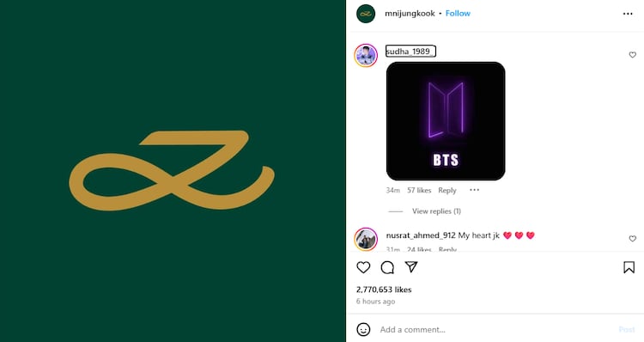Open comment bubble icon under post
The width and height of the screenshot is (644, 342).
[x=387, y=267]
